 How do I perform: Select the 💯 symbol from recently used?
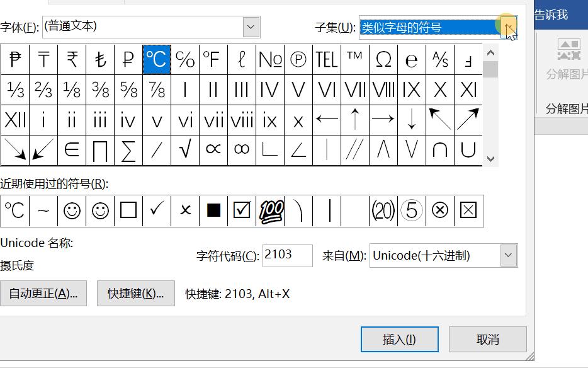pyautogui.click(x=270, y=210)
